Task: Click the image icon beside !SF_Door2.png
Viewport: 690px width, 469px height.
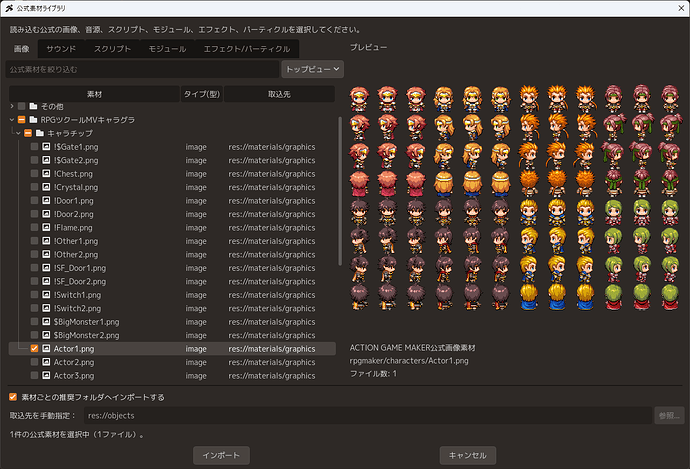Action: coord(46,281)
